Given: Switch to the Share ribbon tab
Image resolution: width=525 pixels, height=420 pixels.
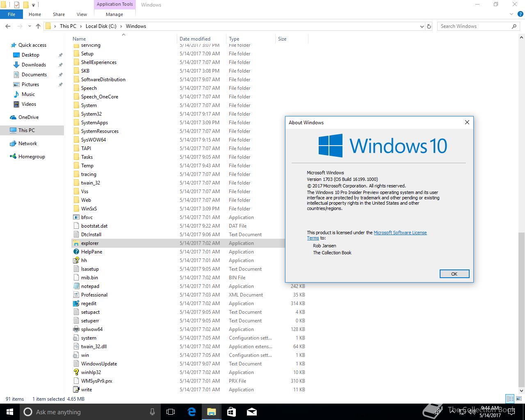Looking at the screenshot, I should [59, 14].
